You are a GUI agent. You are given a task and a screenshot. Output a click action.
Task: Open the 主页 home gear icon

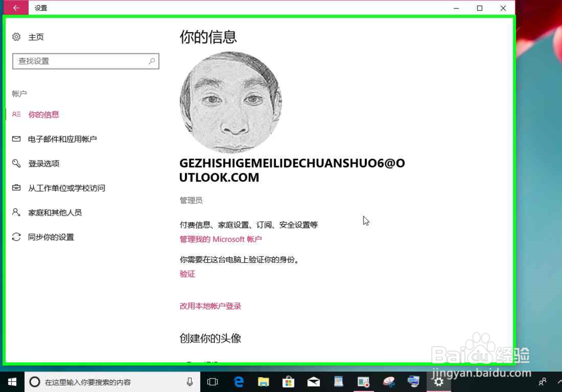coord(16,37)
